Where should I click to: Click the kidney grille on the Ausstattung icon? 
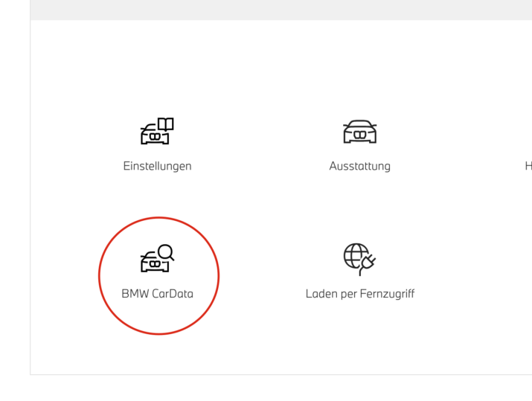pos(359,135)
